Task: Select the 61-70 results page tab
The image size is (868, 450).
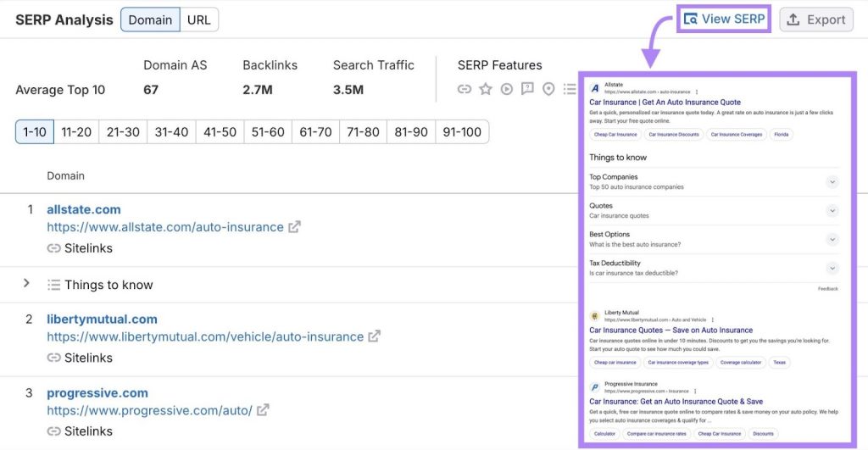Action: [x=315, y=131]
